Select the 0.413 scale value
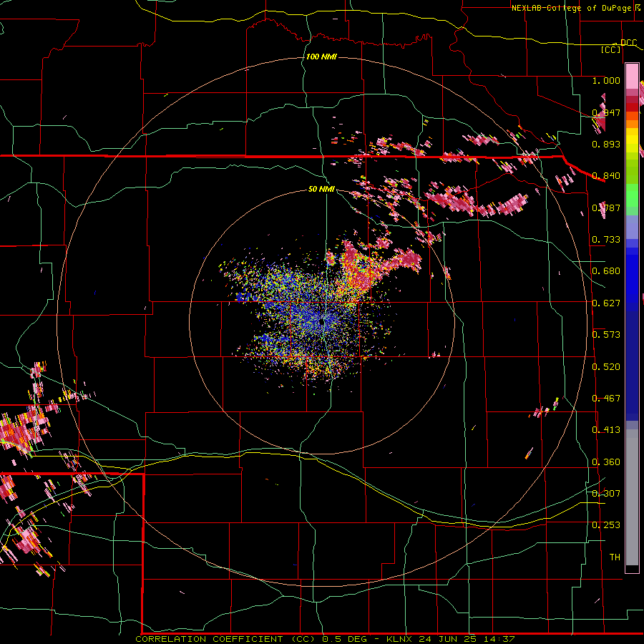The height and width of the screenshot is (644, 644). [606, 430]
